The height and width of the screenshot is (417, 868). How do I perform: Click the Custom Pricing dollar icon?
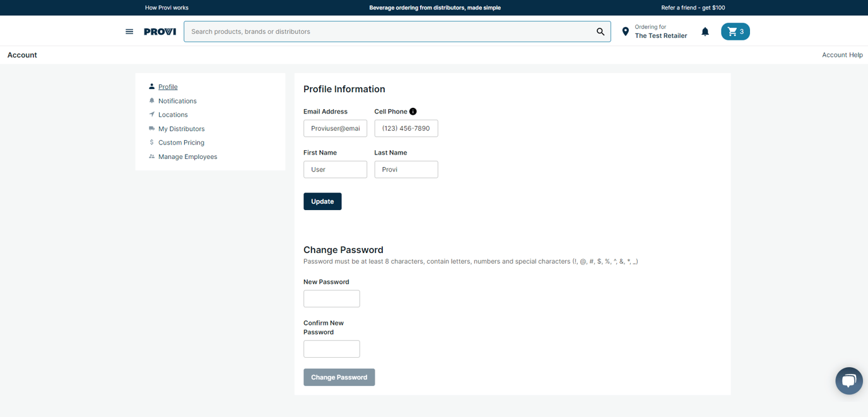click(151, 142)
